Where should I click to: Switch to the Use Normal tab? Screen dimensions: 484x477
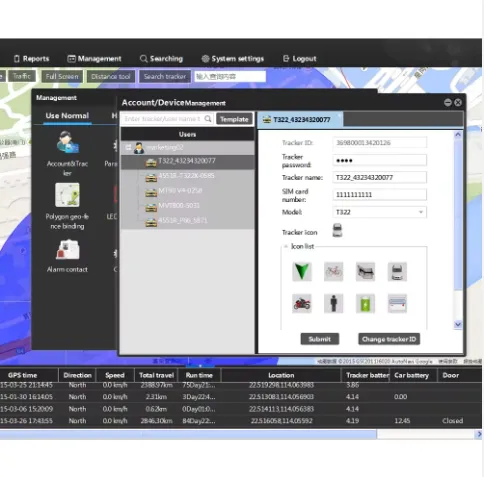point(67,116)
